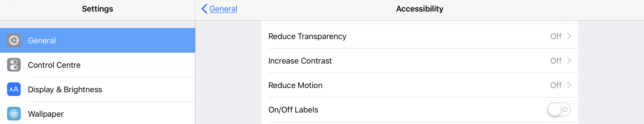Click the Display & Brightness AA icon

(x=14, y=89)
